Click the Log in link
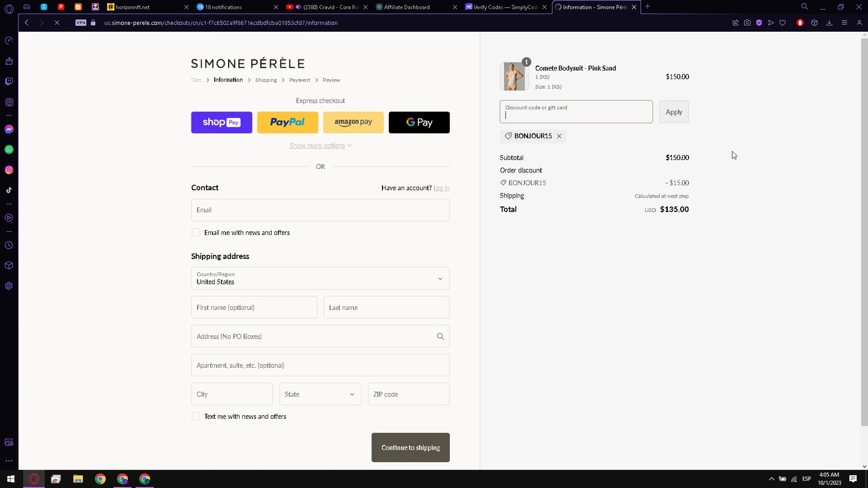This screenshot has height=488, width=868. pos(442,188)
